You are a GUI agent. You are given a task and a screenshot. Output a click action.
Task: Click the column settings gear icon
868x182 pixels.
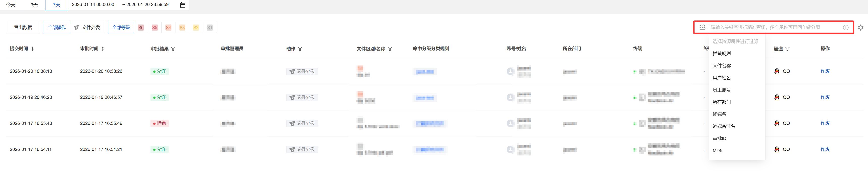(x=860, y=28)
